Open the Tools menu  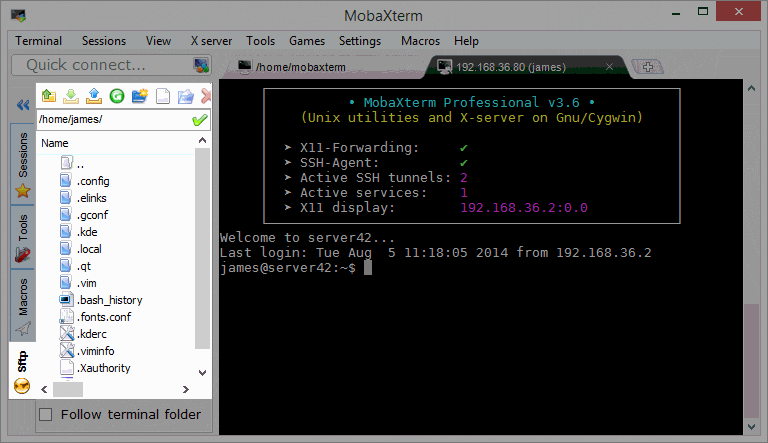[261, 41]
